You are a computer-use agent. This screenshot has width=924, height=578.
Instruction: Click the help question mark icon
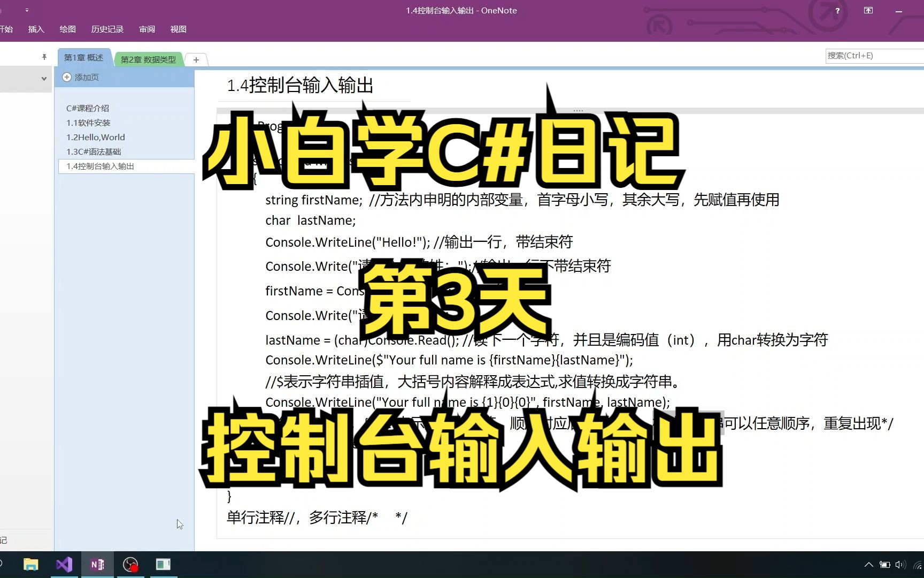click(837, 10)
